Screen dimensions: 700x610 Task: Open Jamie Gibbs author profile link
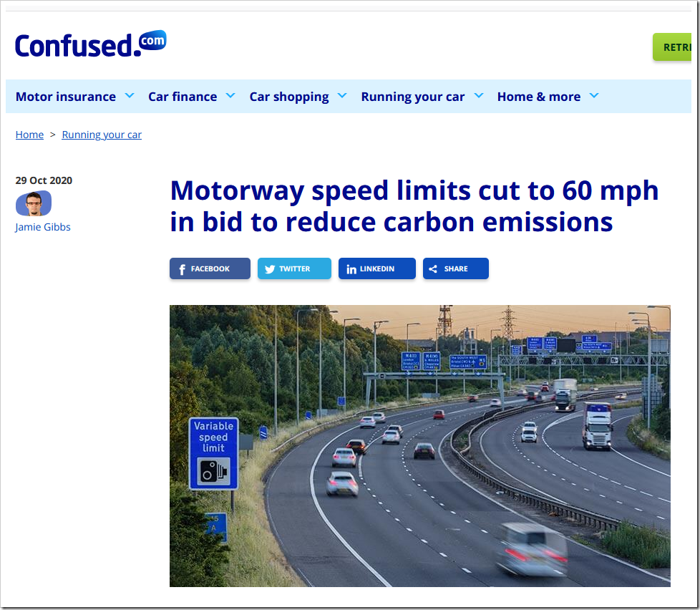(x=43, y=227)
